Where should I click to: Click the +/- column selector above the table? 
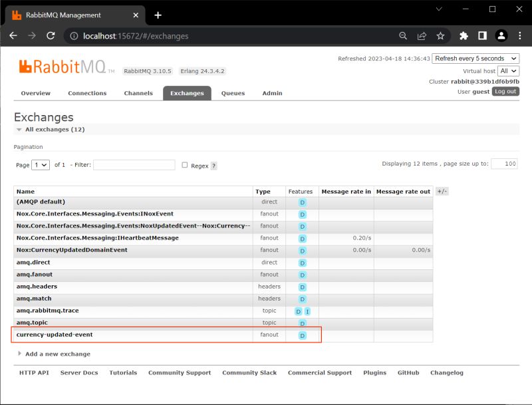[x=441, y=191]
